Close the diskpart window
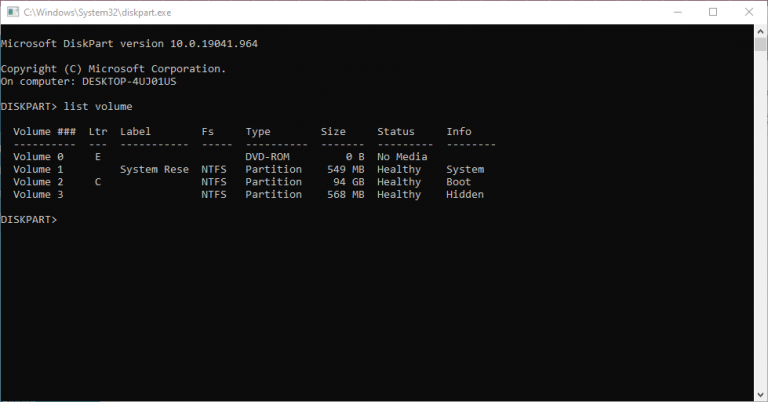This screenshot has width=768, height=402. (749, 12)
